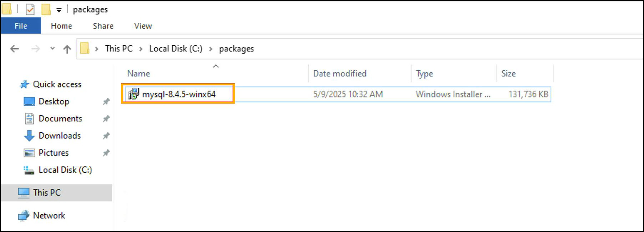Switch to the Home ribbon tab

[61, 26]
